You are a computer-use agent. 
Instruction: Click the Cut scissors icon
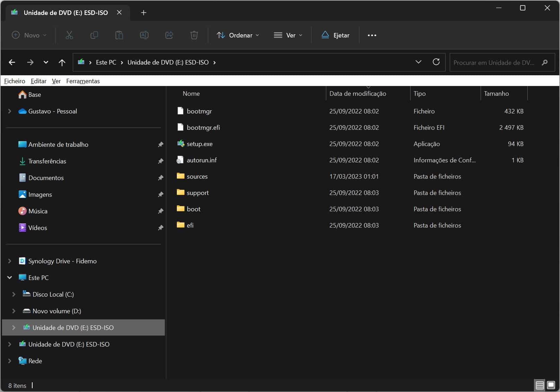pos(69,35)
